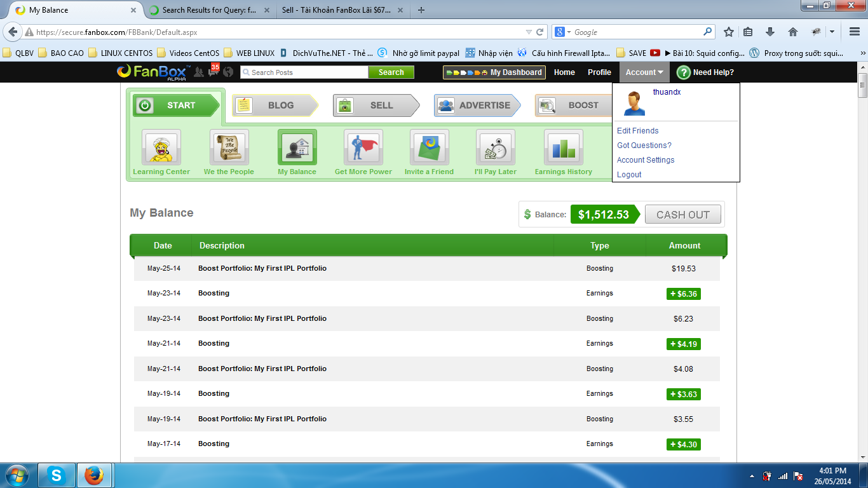Expand the add-on icon's dropdown arrow in the toolbar
The height and width of the screenshot is (488, 868).
pos(832,32)
